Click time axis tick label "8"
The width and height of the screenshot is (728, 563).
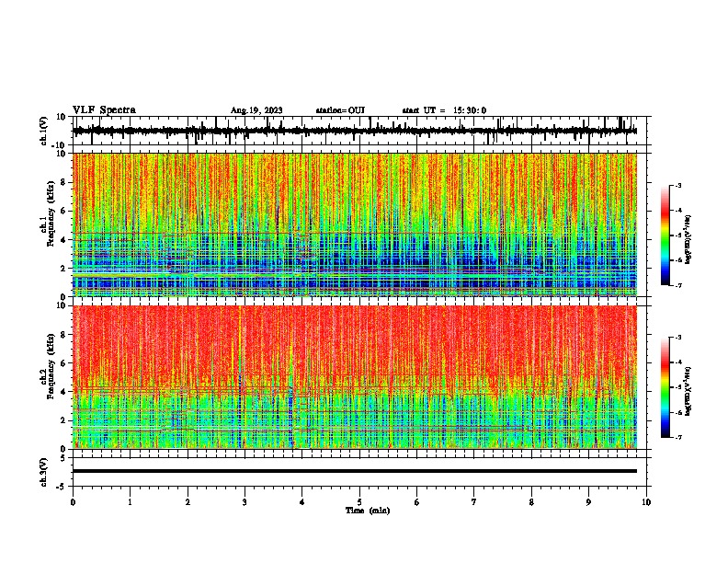point(531,502)
